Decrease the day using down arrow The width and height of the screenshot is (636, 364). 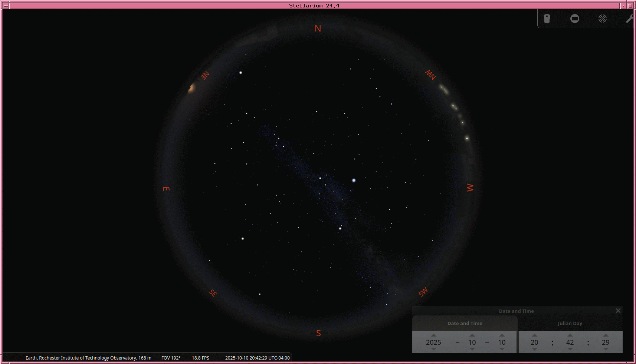(502, 349)
